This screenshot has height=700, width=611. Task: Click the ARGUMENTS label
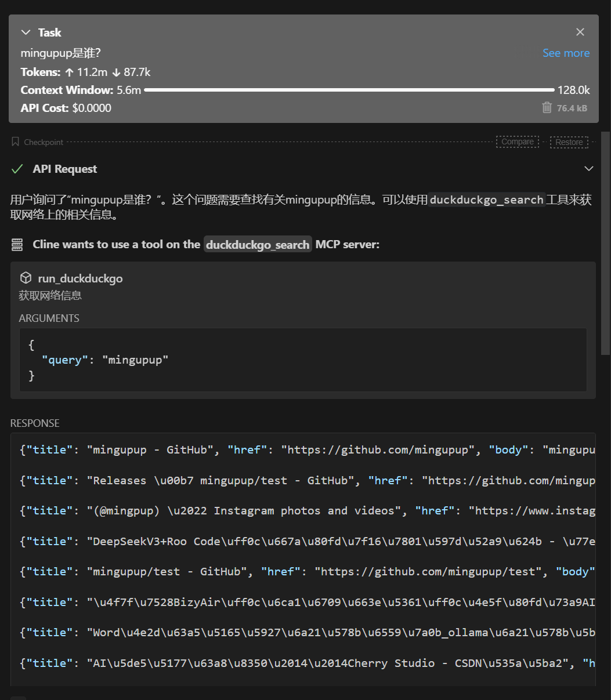click(49, 318)
